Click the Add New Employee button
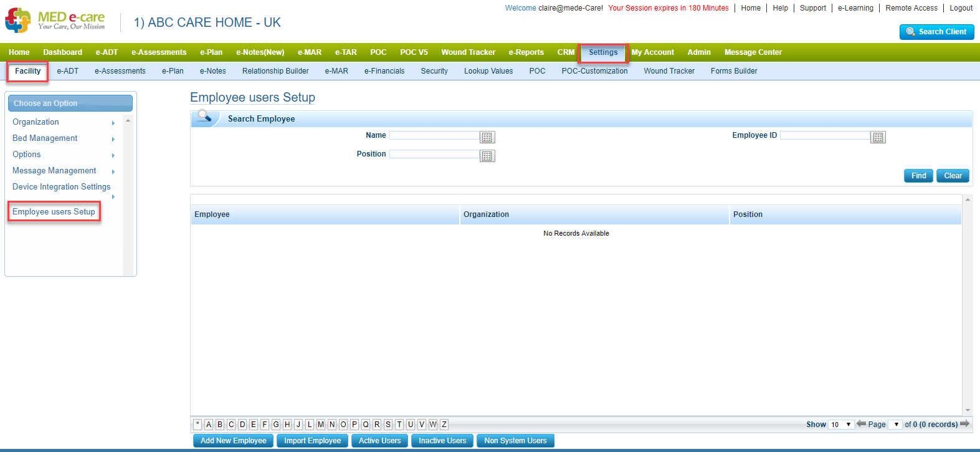This screenshot has width=980, height=452. (x=233, y=441)
